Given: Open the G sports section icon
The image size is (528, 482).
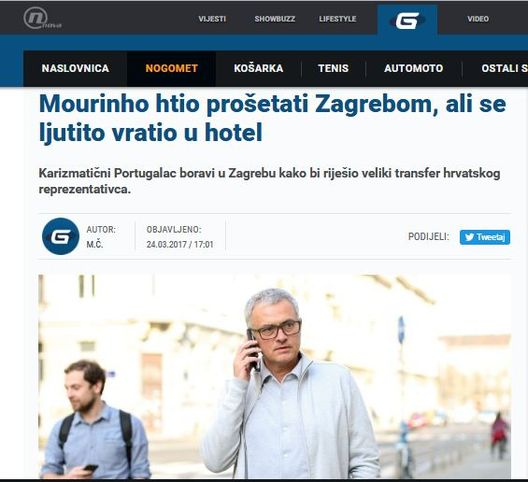Looking at the screenshot, I should coord(407,20).
